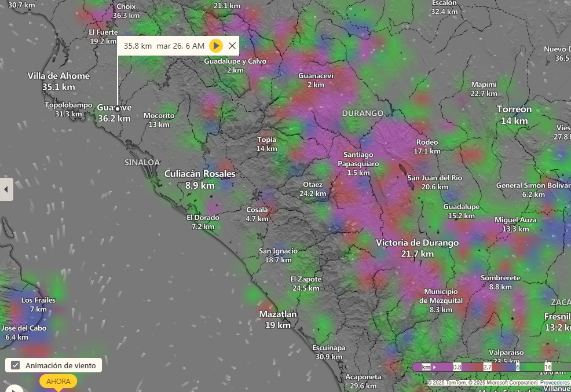Open the Proveedores link
Image resolution: width=571 pixels, height=392 pixels.
555,383
